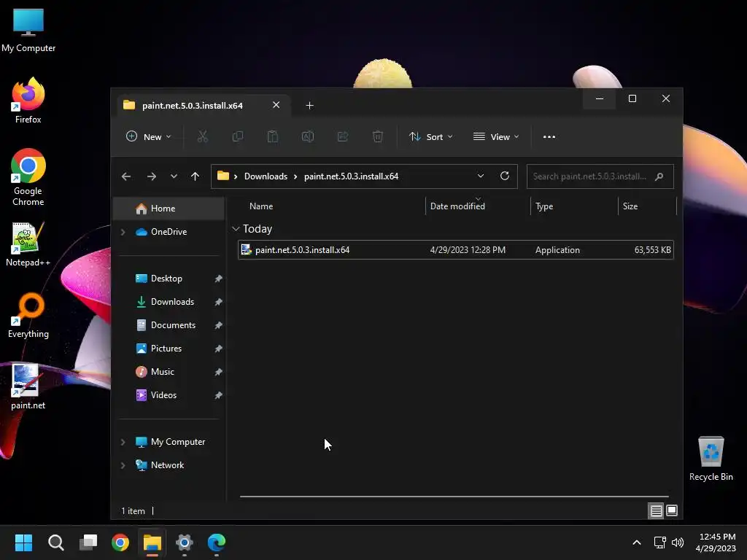Open Task View from taskbar
This screenshot has height=560, width=747.
[x=88, y=542]
